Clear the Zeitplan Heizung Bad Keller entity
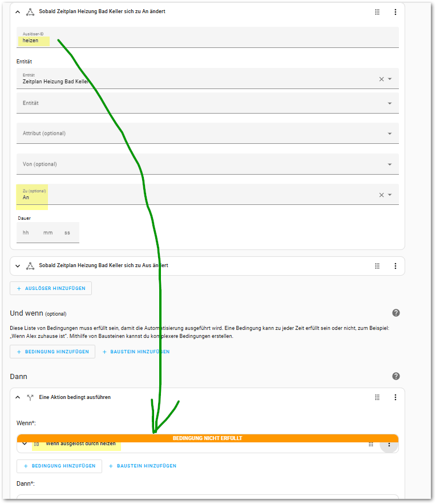Screen dimensions: 436x504 click(x=381, y=79)
